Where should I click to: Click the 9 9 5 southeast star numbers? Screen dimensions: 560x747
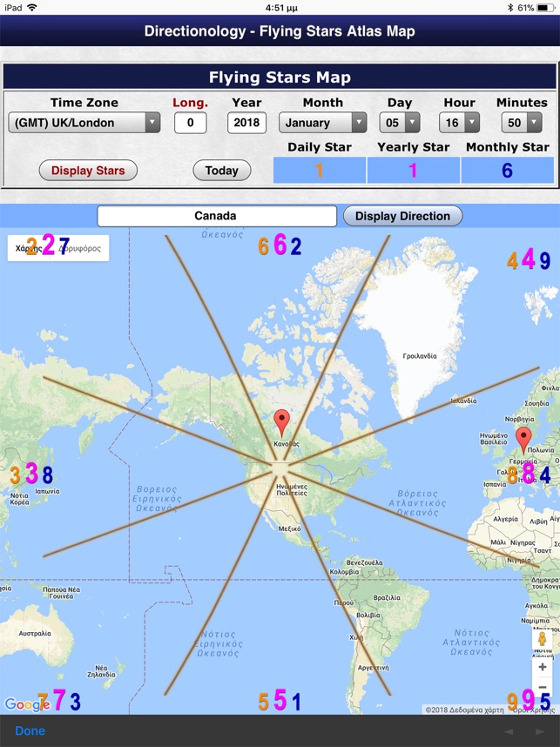[529, 701]
